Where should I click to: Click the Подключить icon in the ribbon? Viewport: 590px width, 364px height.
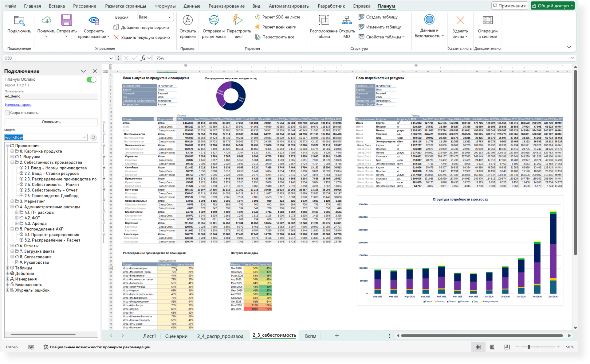point(19,21)
